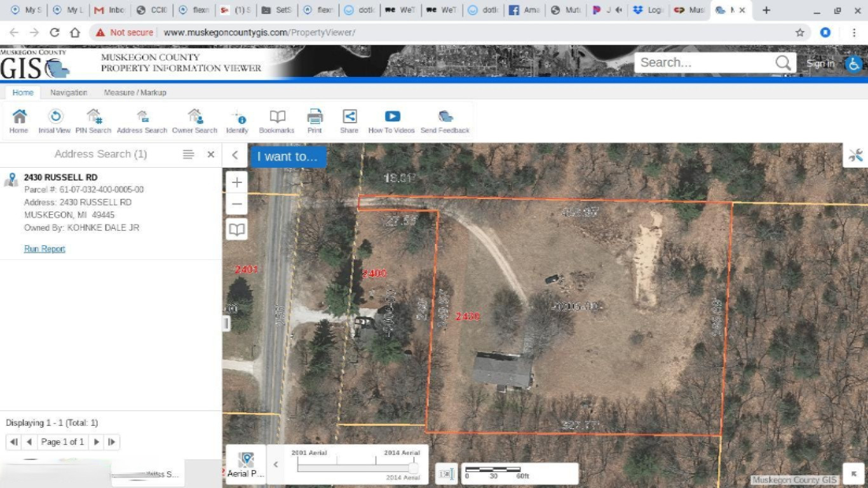
Task: Go to first results page
Action: (13, 442)
